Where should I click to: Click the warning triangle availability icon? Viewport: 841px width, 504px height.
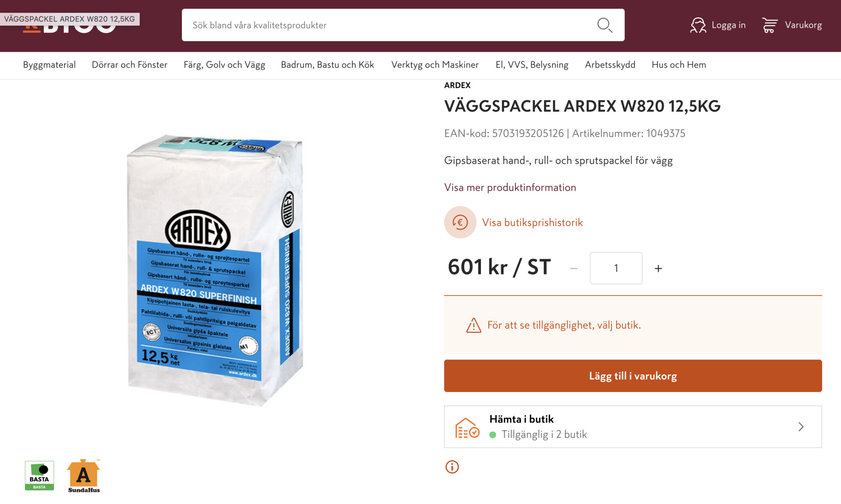point(473,325)
